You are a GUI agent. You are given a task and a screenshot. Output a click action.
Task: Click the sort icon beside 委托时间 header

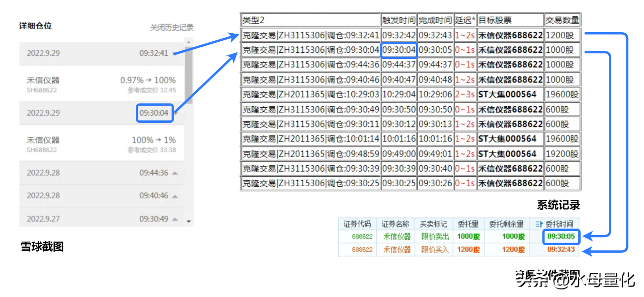[539, 225]
